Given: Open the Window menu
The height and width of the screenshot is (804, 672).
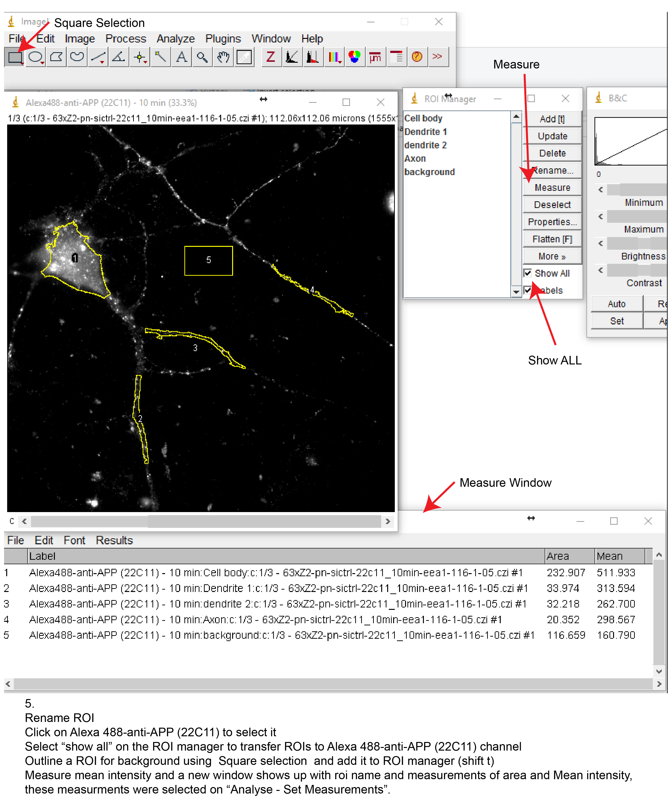Looking at the screenshot, I should pos(271,39).
